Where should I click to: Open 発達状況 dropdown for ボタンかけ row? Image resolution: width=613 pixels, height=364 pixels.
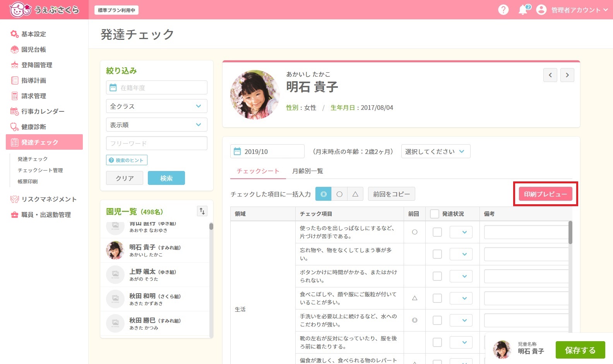pos(461,276)
